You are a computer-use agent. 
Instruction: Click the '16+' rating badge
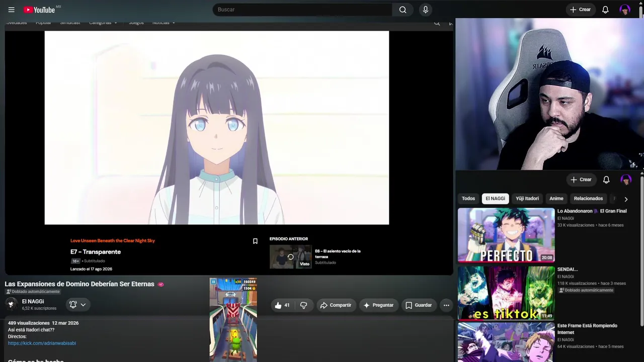point(75,261)
